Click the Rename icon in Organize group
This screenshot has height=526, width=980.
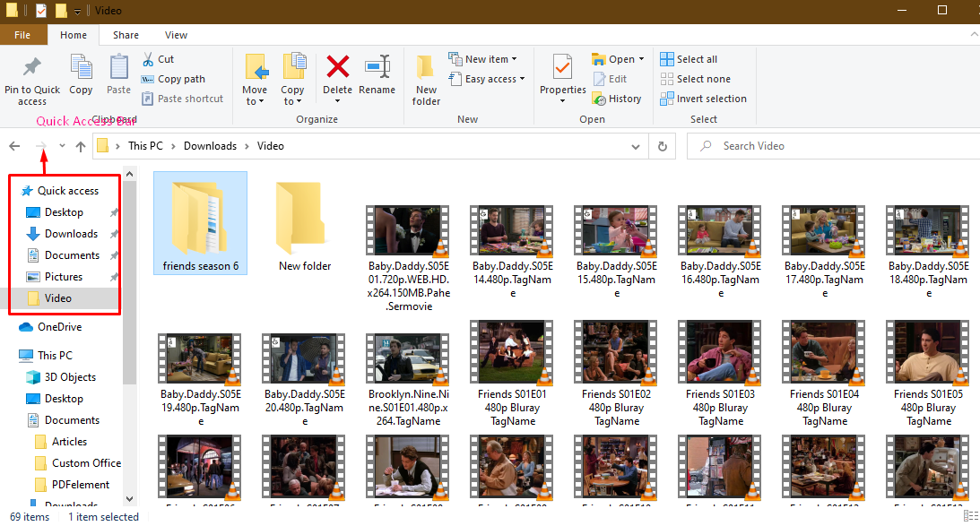[377, 68]
